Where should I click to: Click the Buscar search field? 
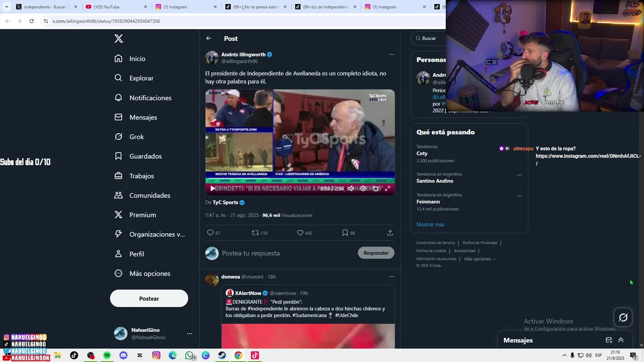pos(429,38)
